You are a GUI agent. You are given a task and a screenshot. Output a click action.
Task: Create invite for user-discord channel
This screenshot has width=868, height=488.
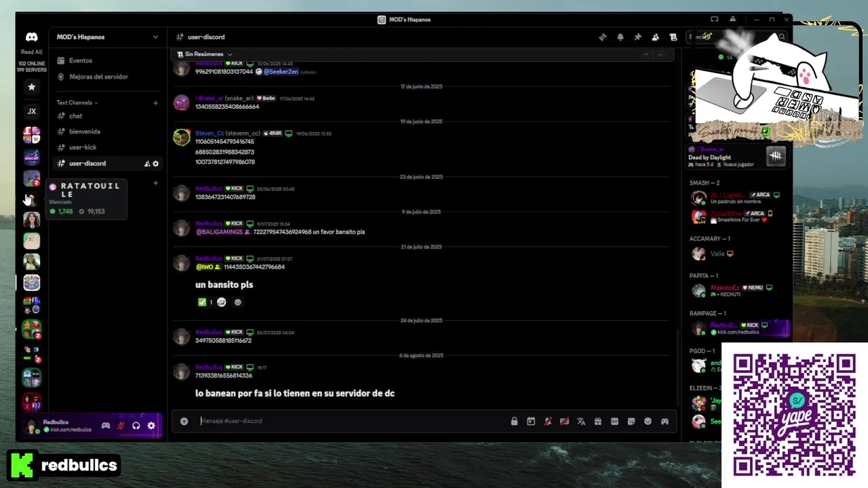(147, 163)
